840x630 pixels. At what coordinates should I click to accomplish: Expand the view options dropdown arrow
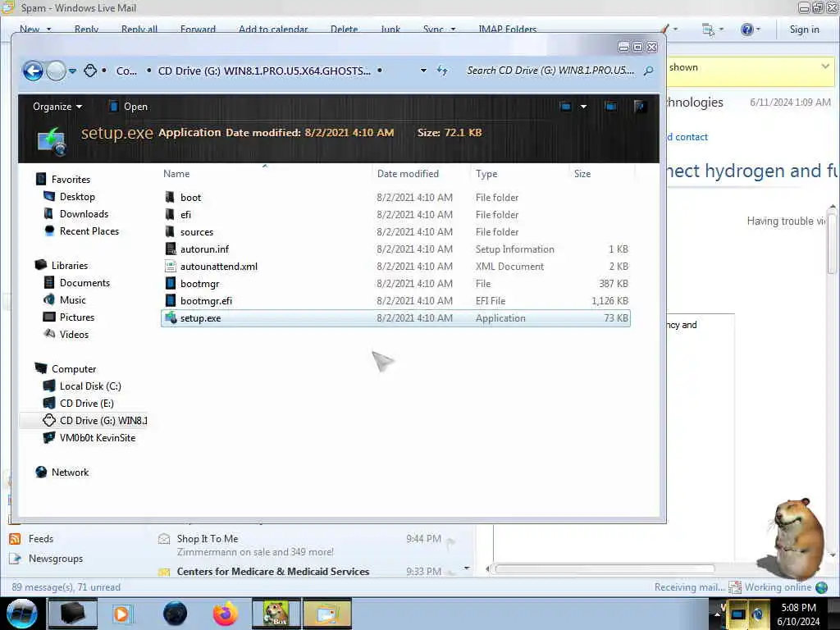click(x=583, y=107)
